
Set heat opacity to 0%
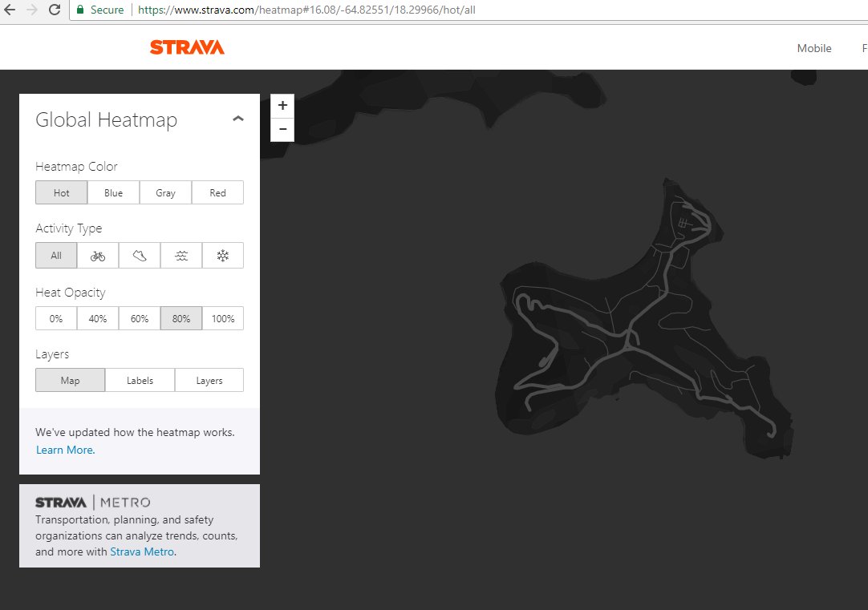tap(56, 318)
